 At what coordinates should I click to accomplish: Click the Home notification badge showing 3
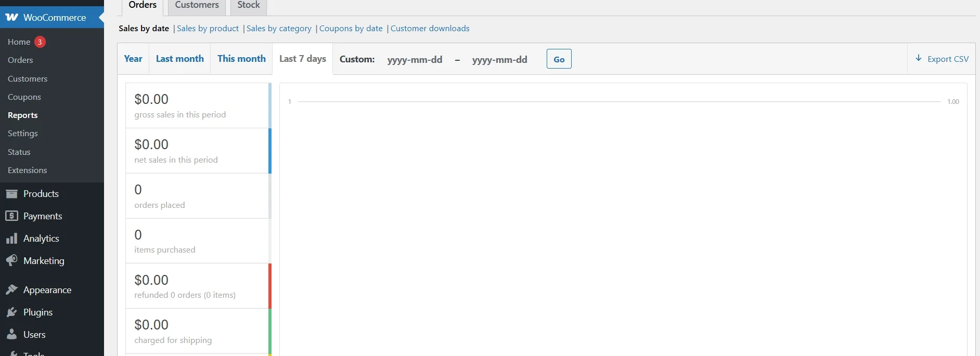tap(40, 42)
